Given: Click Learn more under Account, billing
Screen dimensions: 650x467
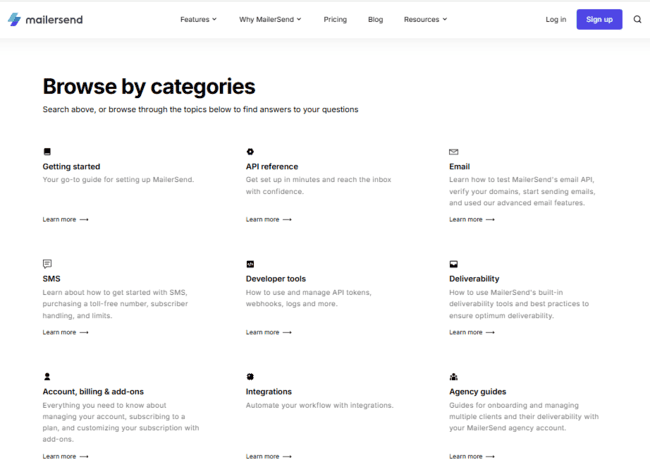Looking at the screenshot, I should tap(65, 456).
